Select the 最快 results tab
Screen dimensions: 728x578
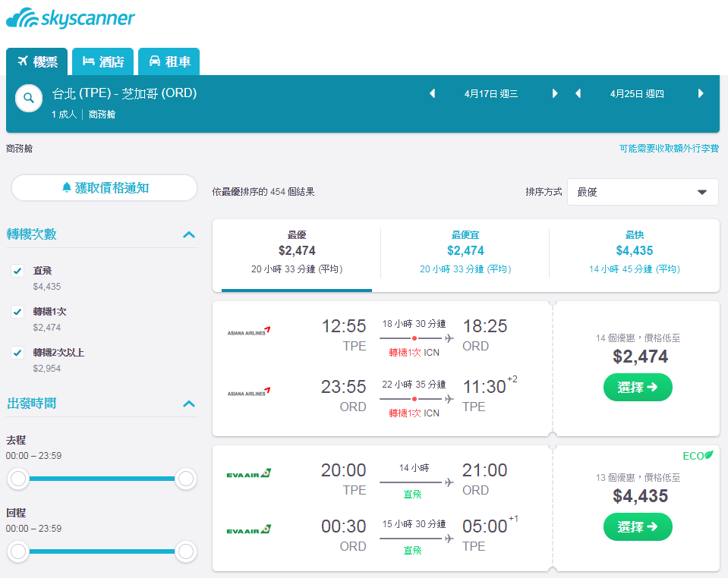point(634,252)
